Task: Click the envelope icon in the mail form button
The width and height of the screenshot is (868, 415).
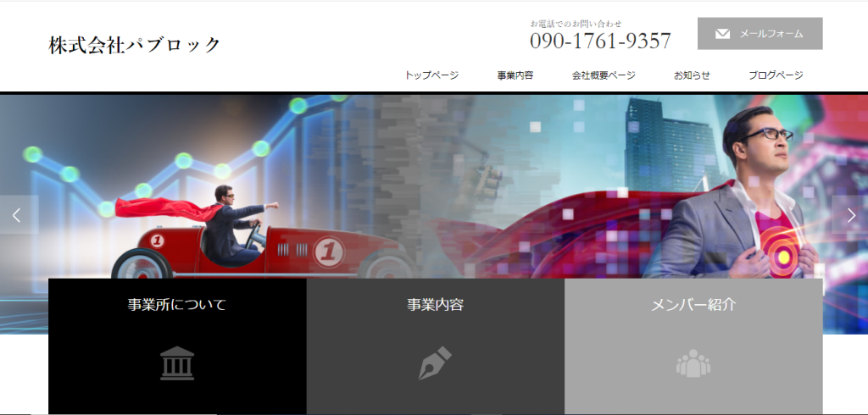Action: coord(722,34)
